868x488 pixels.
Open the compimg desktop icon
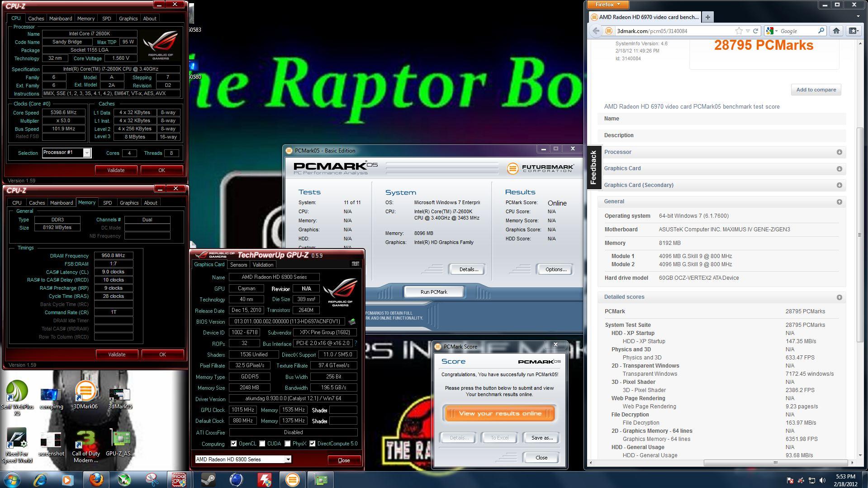(51, 397)
